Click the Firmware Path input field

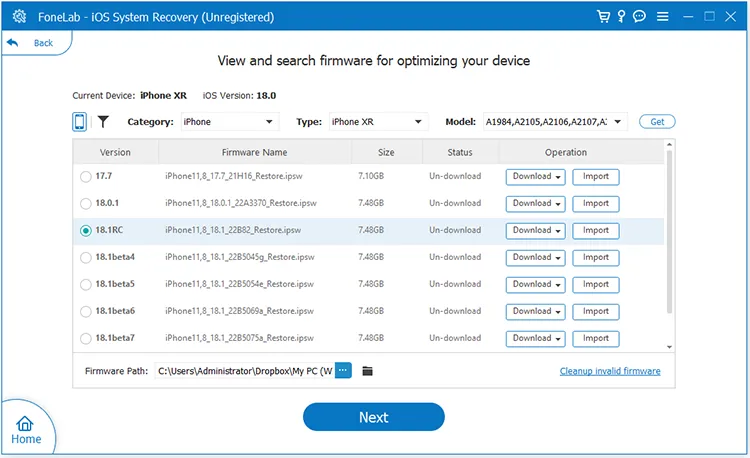(x=244, y=371)
